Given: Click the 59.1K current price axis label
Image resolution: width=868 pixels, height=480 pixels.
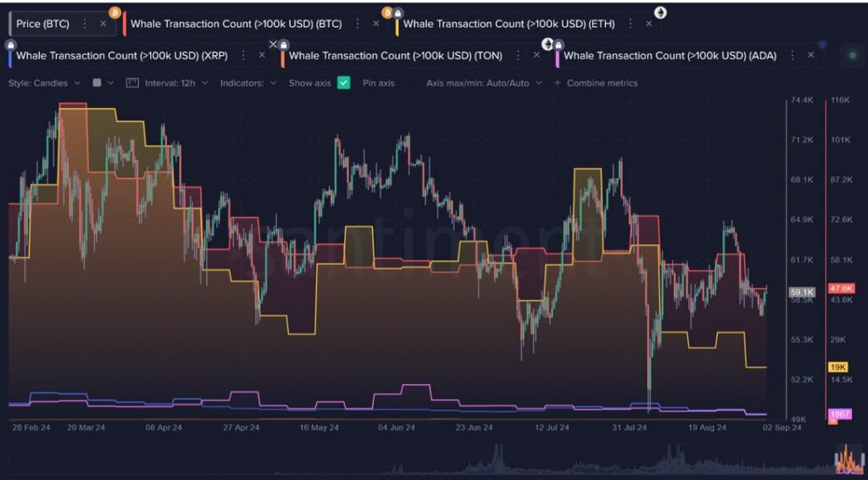Looking at the screenshot, I should pyautogui.click(x=800, y=292).
